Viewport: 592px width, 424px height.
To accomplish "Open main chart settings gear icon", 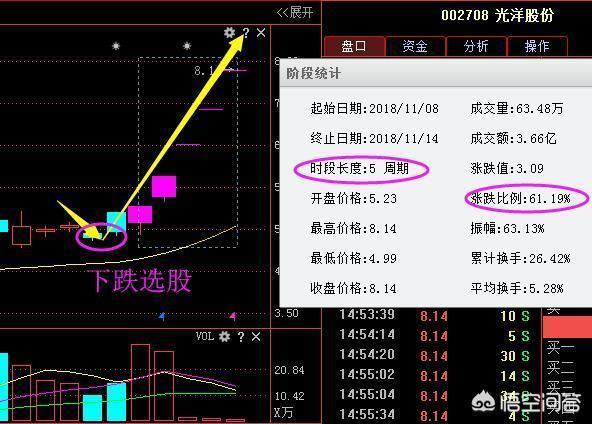I will click(x=229, y=33).
